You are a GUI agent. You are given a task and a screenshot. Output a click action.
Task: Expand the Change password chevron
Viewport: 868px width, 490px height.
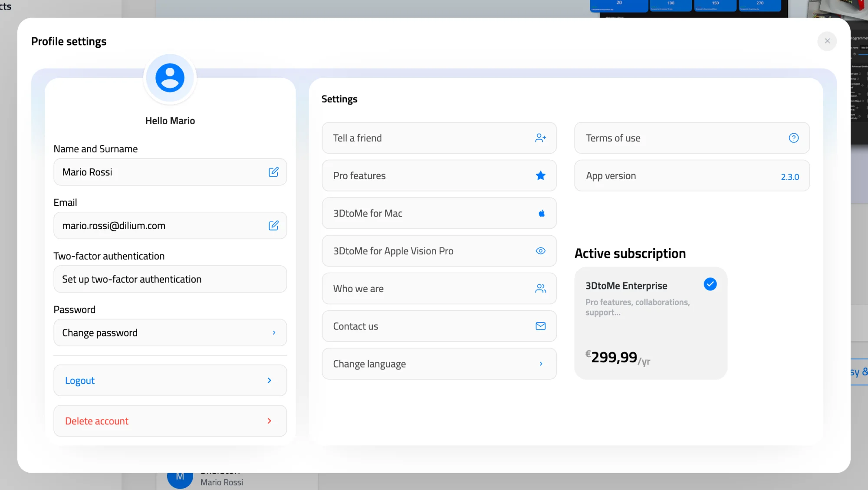(274, 332)
